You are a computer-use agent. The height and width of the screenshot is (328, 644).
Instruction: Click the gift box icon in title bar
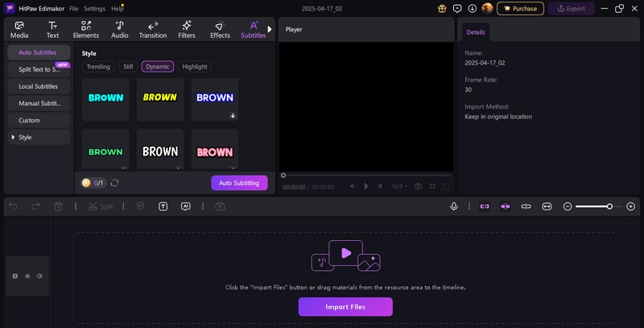coord(442,8)
